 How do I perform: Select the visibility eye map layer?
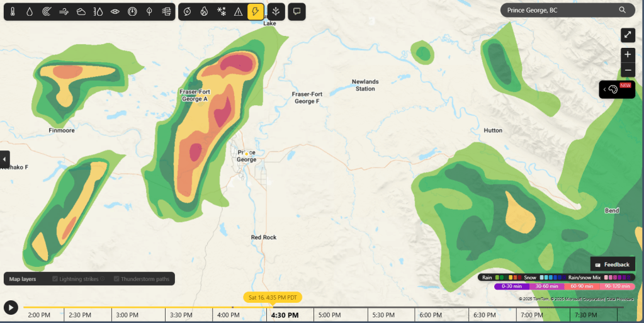(115, 11)
